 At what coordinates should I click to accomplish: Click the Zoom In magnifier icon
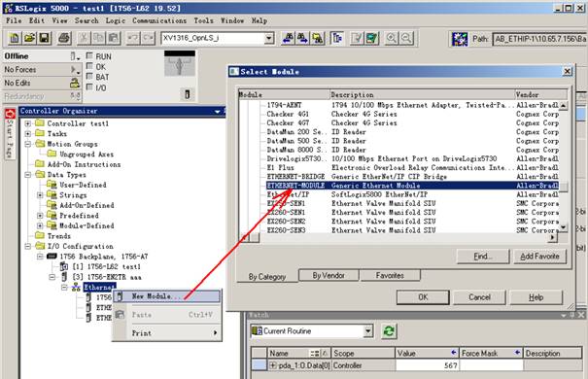pyautogui.click(x=392, y=38)
